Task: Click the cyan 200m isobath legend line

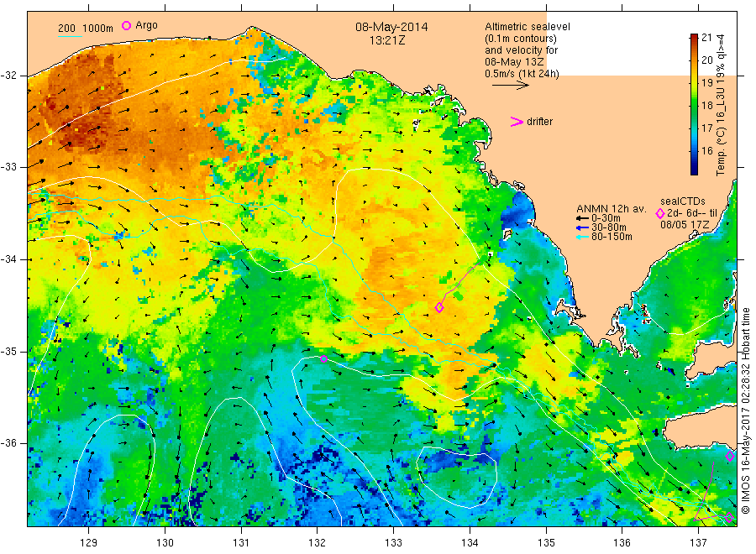Action: (x=70, y=36)
